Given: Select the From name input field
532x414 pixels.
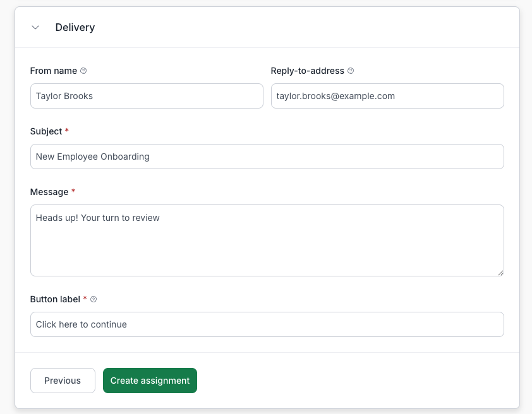Looking at the screenshot, I should (x=147, y=96).
